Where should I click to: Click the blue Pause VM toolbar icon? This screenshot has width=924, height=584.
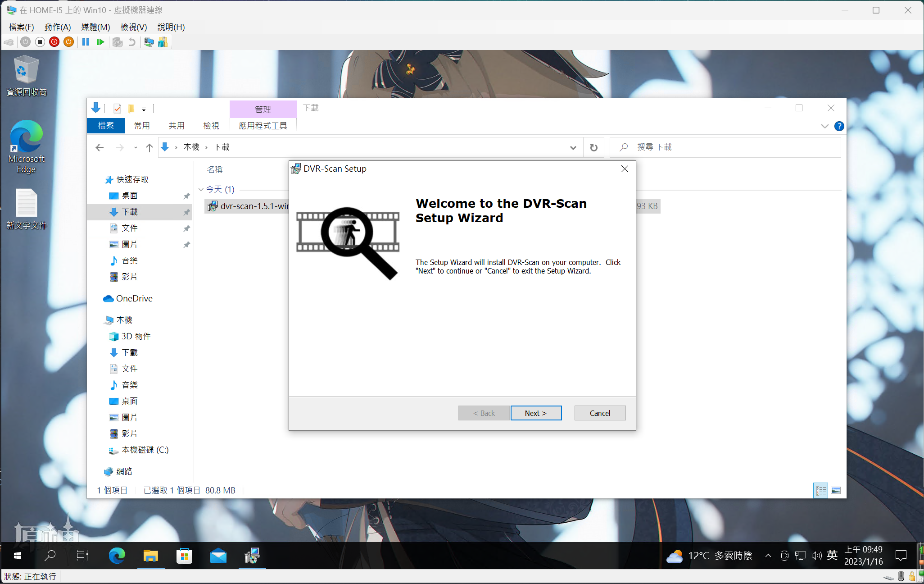86,42
